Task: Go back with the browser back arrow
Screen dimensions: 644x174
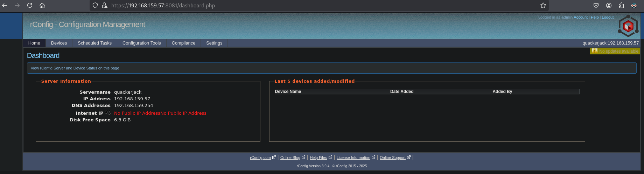Action: pos(5,5)
